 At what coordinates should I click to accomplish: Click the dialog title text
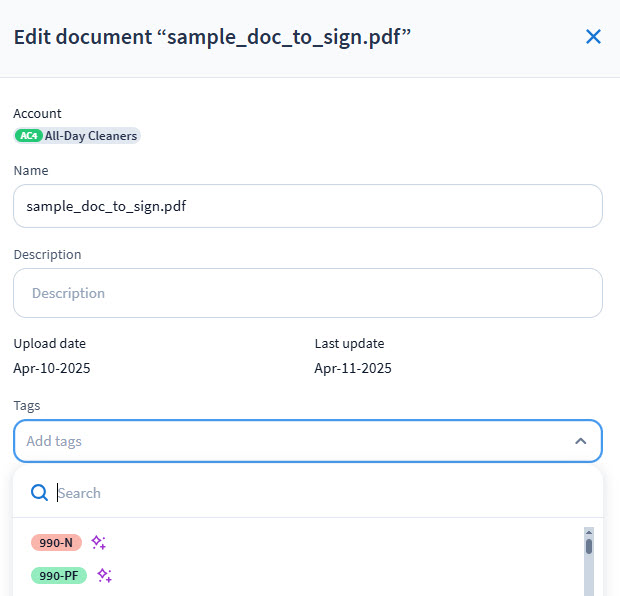click(212, 37)
